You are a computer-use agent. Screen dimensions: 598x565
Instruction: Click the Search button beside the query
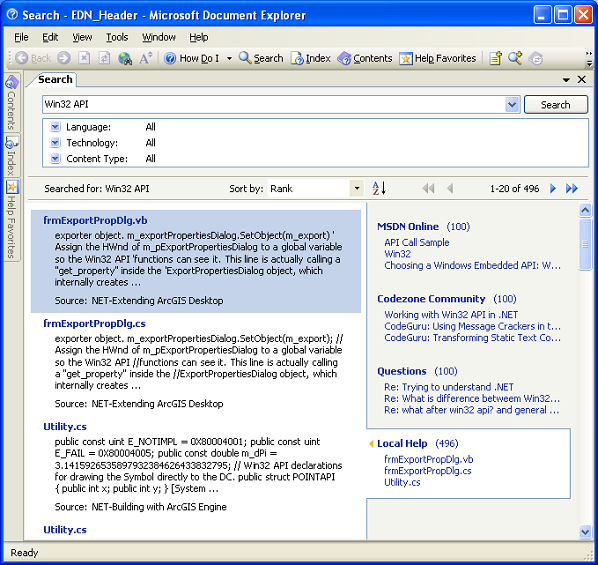(556, 105)
